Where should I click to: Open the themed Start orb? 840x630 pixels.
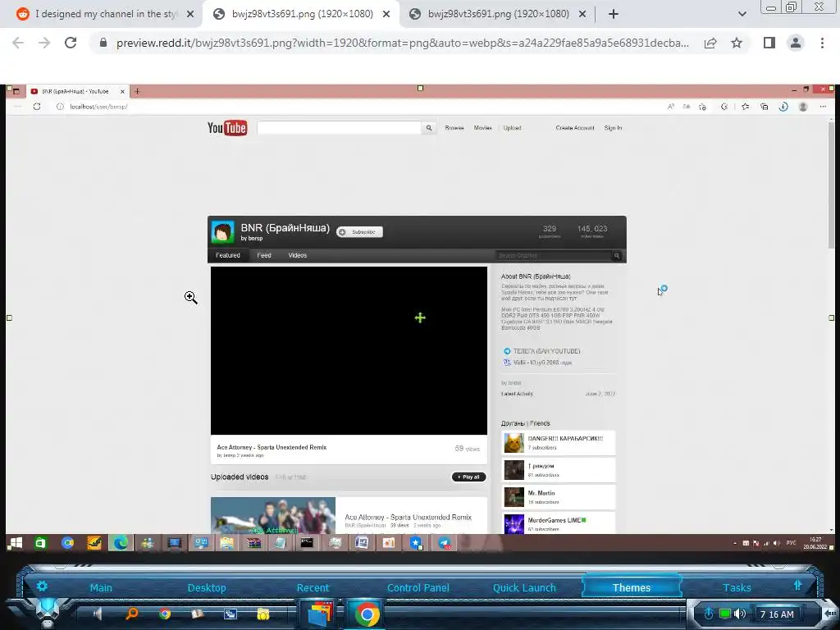pos(47,612)
